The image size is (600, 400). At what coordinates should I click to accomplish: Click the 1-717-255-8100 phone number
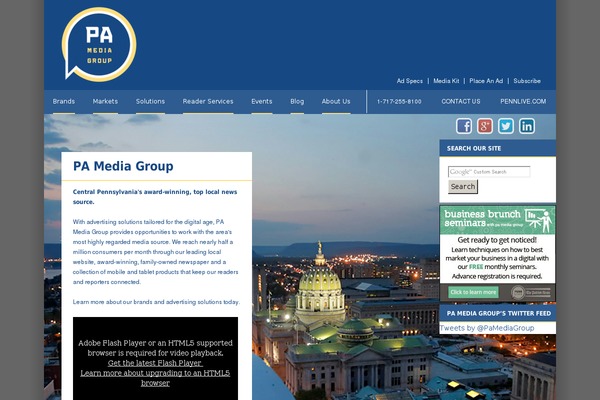(x=399, y=101)
